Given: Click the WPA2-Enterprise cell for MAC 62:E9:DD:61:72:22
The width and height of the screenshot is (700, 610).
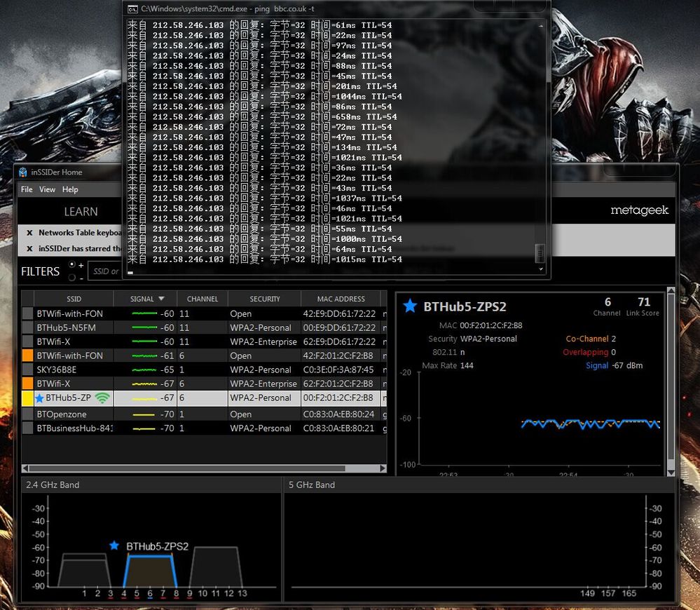Looking at the screenshot, I should coord(263,341).
